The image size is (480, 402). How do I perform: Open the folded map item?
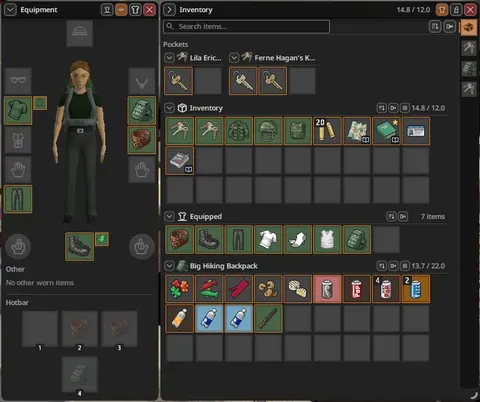357,131
